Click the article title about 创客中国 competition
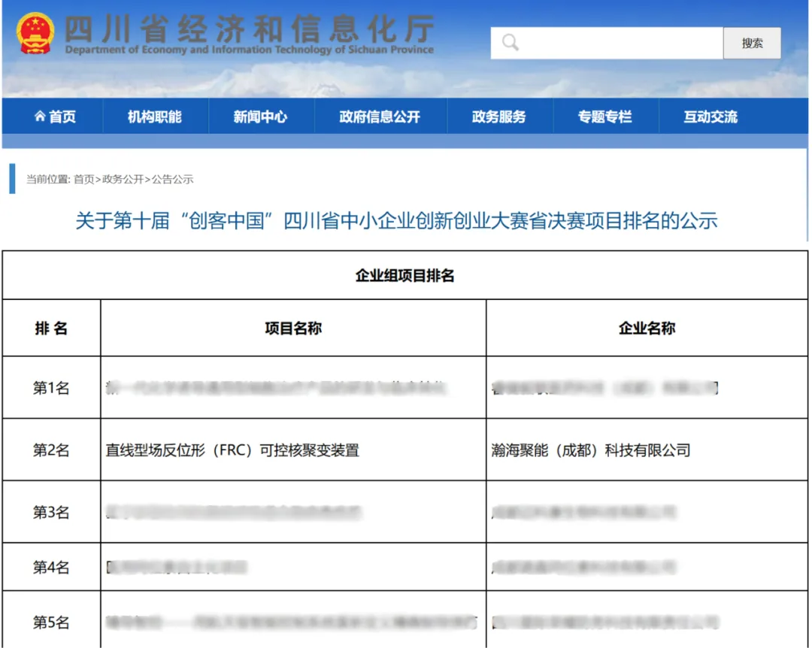This screenshot has width=812, height=648. (x=396, y=221)
